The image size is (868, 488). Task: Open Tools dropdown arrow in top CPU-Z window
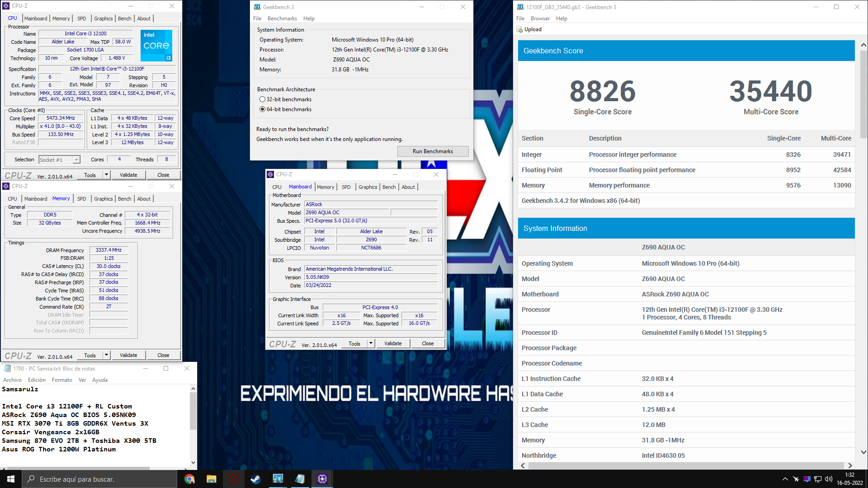pos(107,175)
